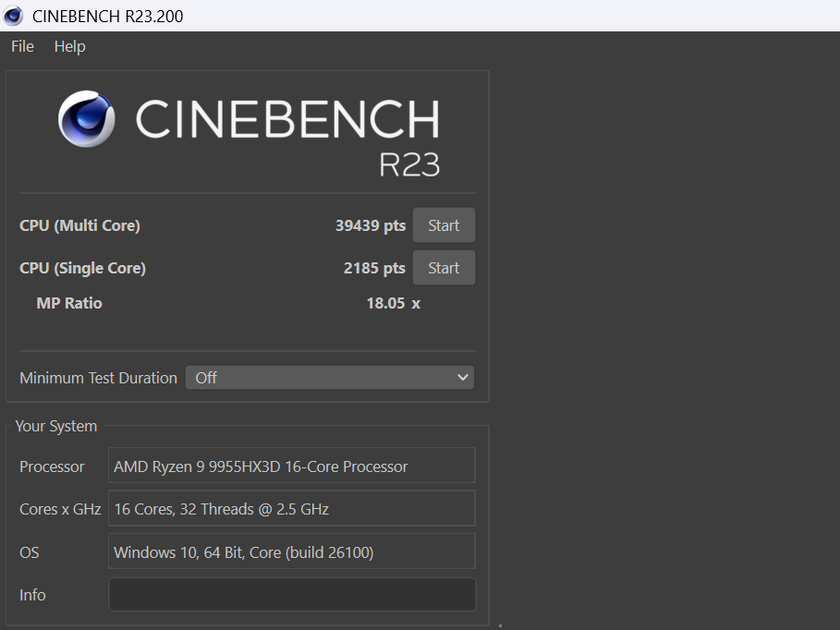This screenshot has height=630, width=840.
Task: Click the Processor label
Action: pyautogui.click(x=52, y=466)
